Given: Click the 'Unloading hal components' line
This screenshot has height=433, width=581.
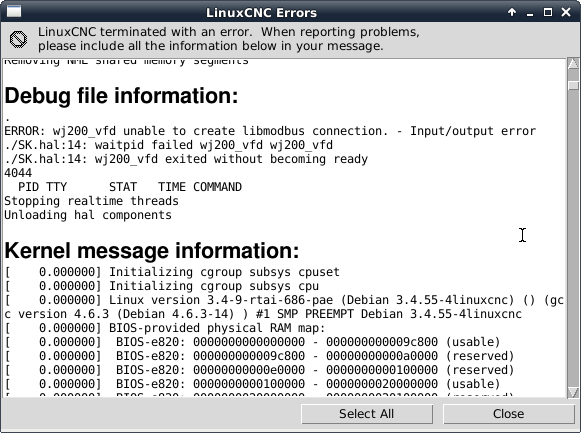Looking at the screenshot, I should pyautogui.click(x=88, y=215).
